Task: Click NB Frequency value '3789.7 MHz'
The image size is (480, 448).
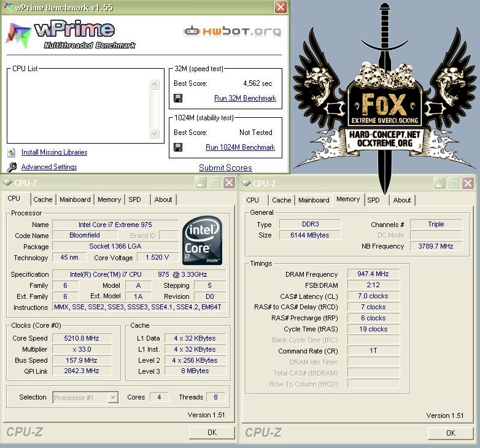Action: 436,246
